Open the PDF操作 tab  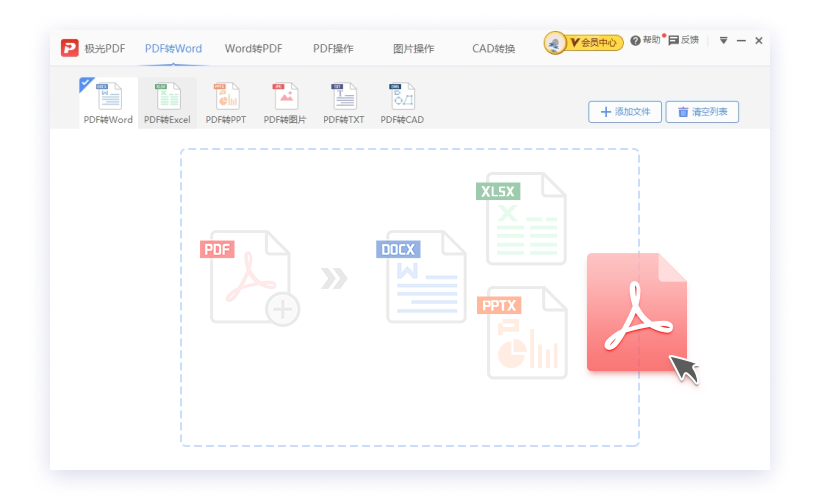pos(333,48)
